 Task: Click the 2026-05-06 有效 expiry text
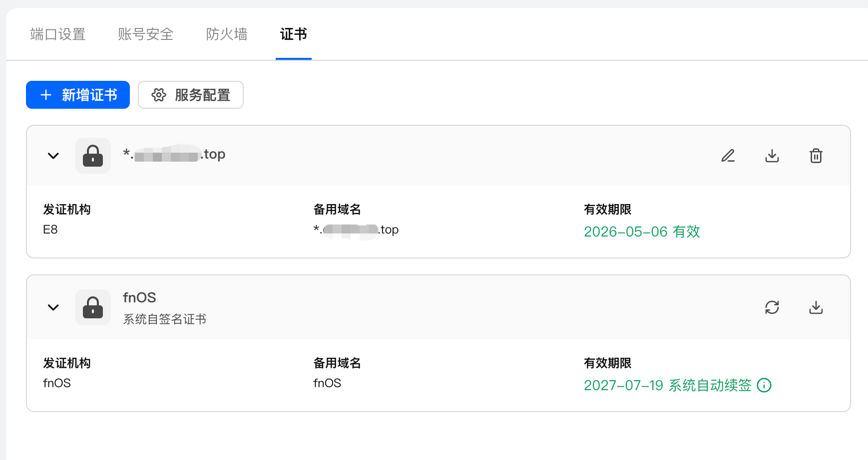coord(642,231)
